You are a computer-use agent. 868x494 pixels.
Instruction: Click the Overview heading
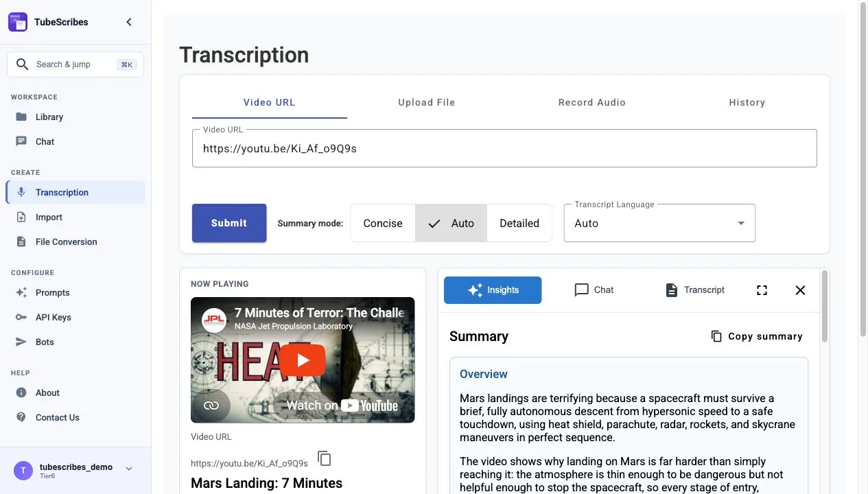(x=484, y=374)
